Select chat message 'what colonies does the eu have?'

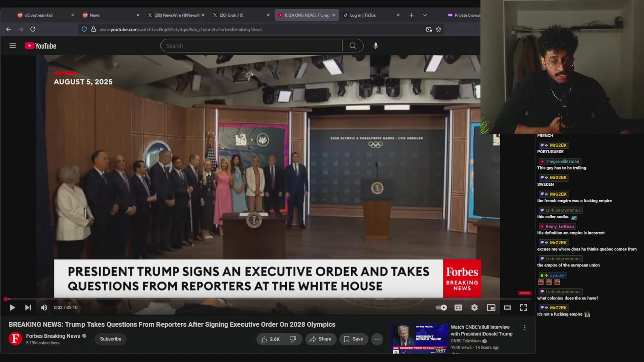pos(568,298)
